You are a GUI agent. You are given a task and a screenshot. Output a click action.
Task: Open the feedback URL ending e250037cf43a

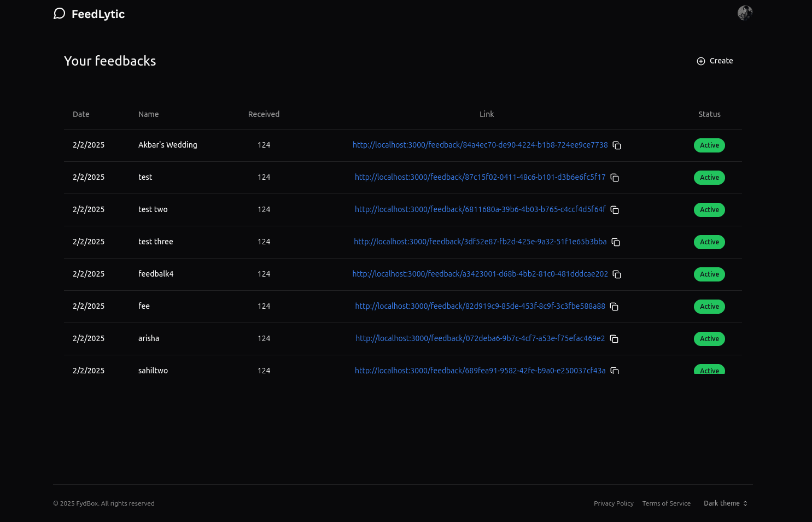click(x=480, y=370)
